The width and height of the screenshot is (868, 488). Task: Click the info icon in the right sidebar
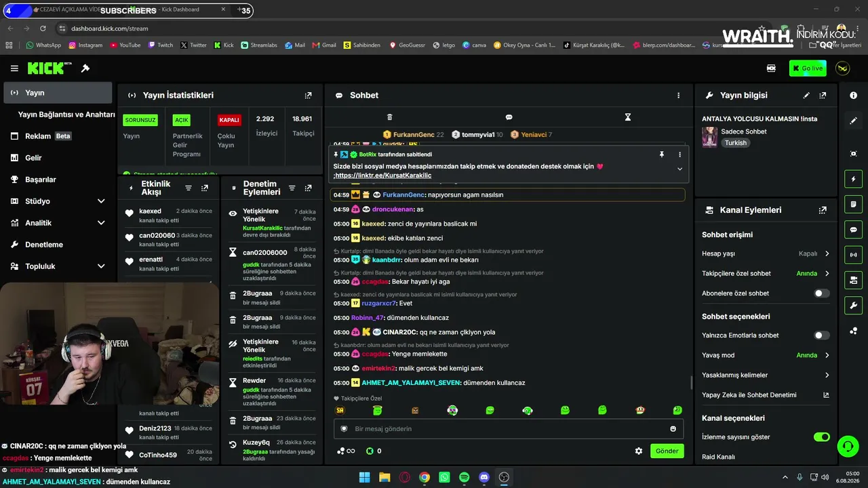[x=853, y=96]
